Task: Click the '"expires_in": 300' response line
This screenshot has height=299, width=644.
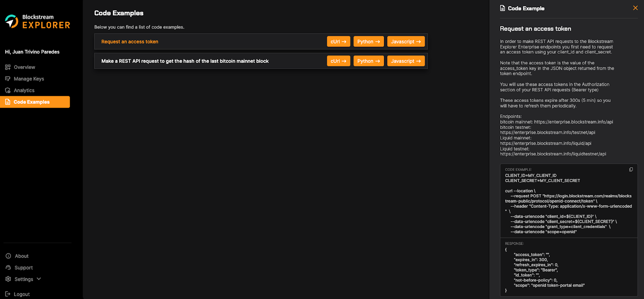Action: [531, 260]
